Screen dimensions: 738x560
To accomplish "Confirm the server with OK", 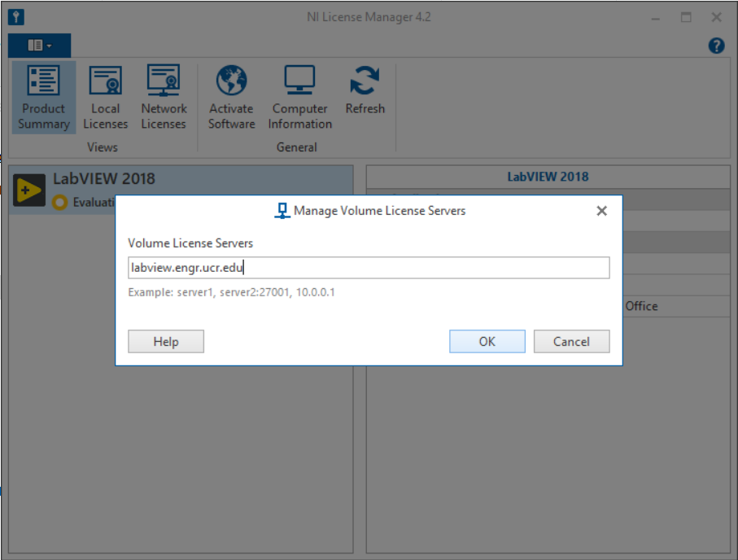I will tap(487, 342).
